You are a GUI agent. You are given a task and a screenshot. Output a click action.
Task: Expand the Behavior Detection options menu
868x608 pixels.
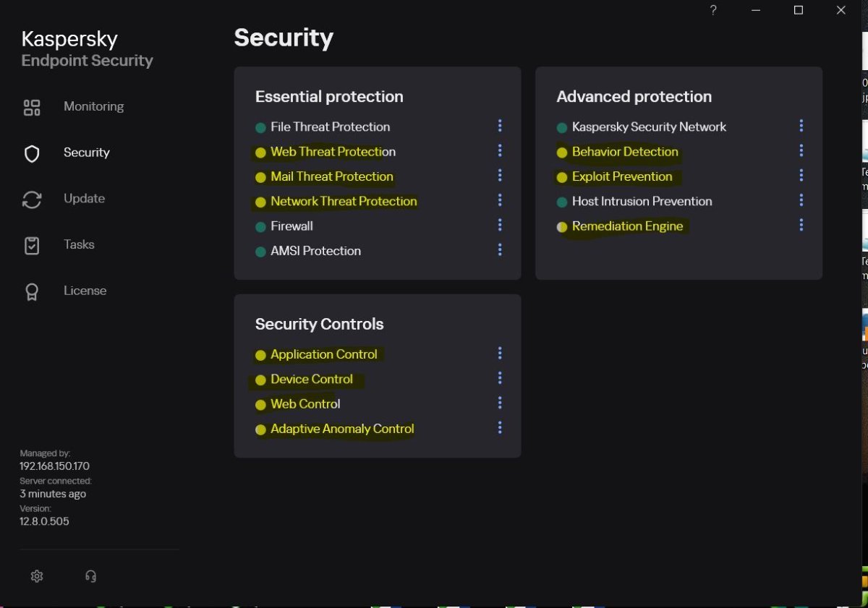pos(801,151)
